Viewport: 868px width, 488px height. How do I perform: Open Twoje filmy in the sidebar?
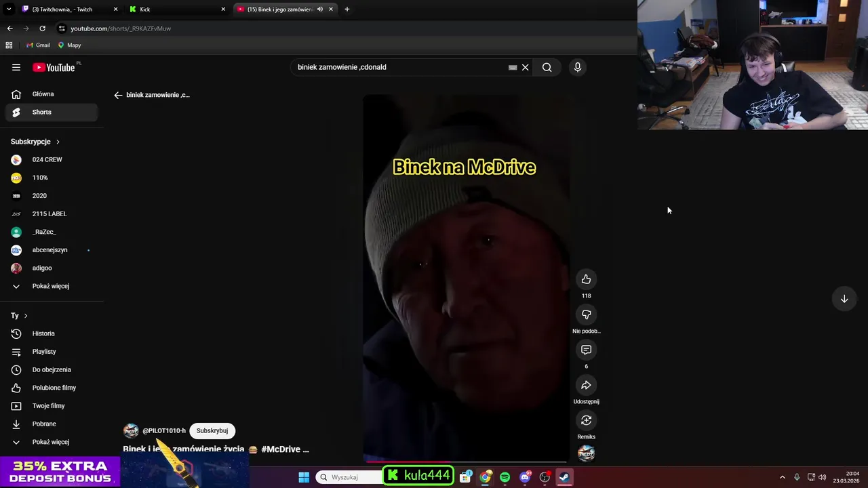52,406
